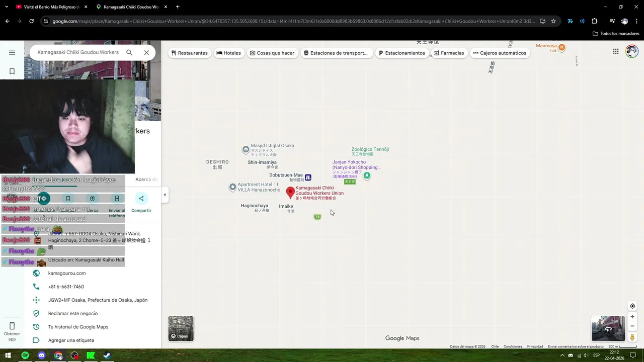Open the Capas layers thumbnail
644x362 pixels.
(x=181, y=329)
